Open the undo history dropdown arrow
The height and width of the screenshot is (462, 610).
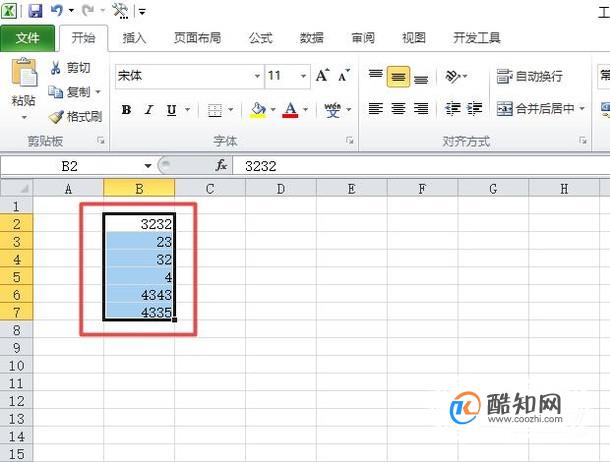coord(71,10)
